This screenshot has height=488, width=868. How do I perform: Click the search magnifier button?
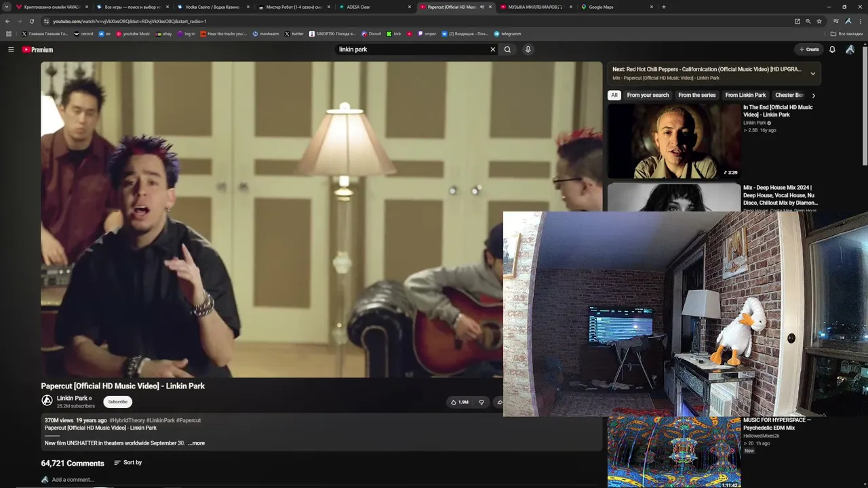click(507, 49)
